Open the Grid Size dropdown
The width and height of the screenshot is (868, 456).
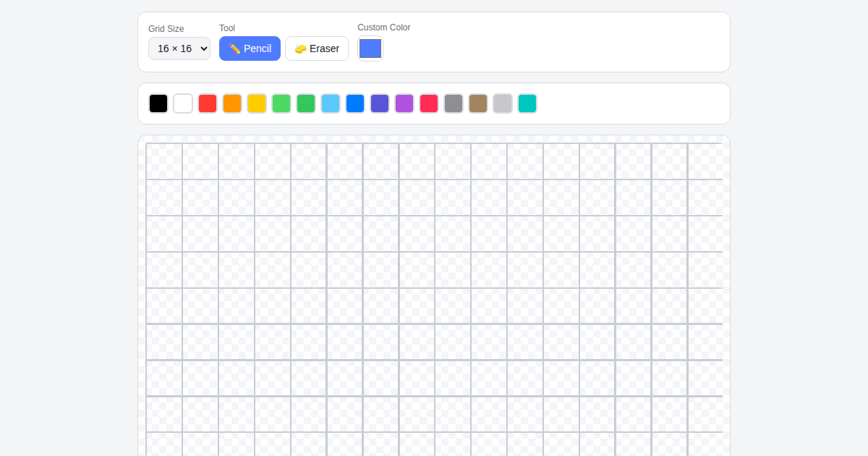(179, 48)
